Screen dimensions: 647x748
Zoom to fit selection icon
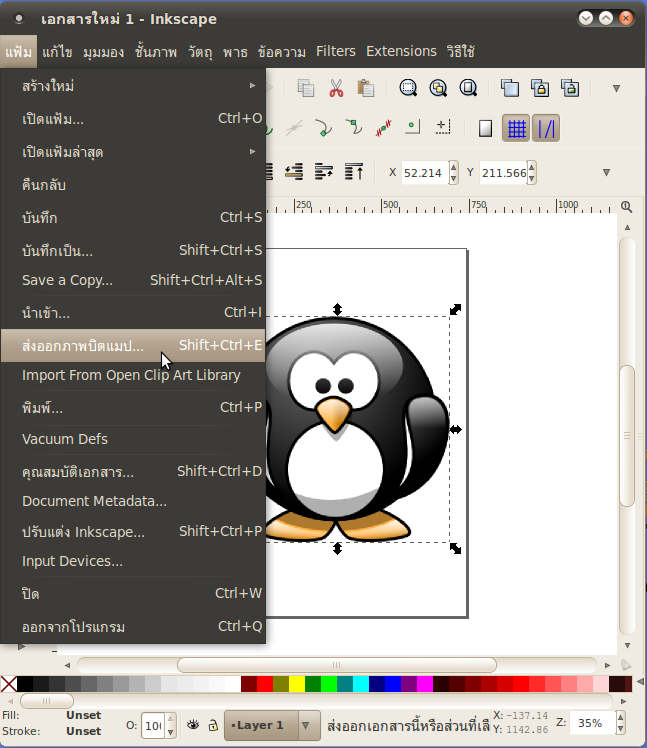click(408, 88)
